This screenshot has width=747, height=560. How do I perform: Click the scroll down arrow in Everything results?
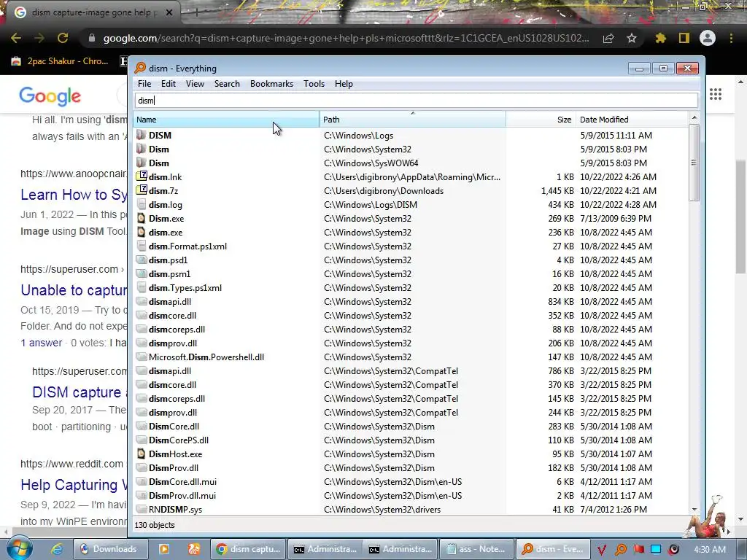[x=694, y=509]
